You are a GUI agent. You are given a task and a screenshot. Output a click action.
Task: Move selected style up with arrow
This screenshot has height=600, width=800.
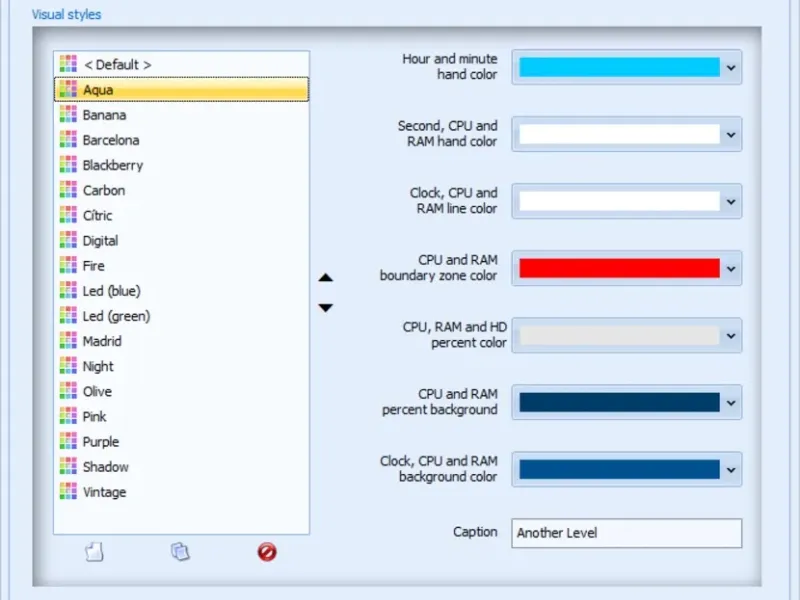pos(326,278)
